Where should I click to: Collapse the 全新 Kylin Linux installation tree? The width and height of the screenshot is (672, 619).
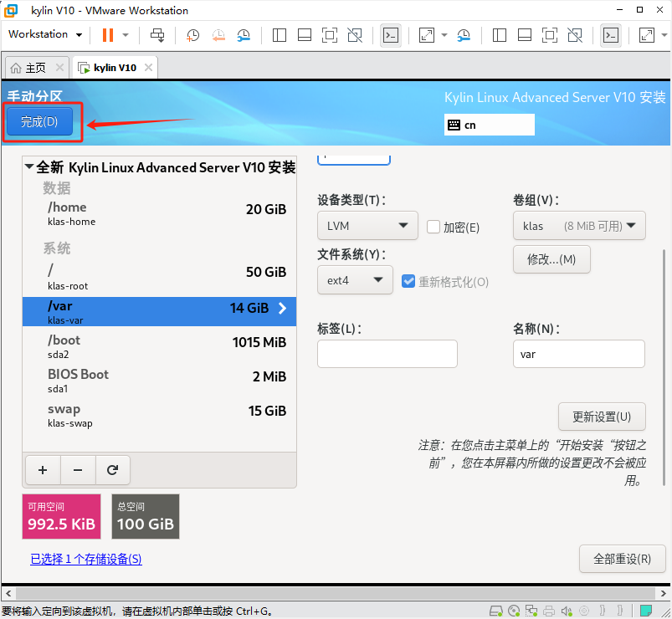[29, 167]
